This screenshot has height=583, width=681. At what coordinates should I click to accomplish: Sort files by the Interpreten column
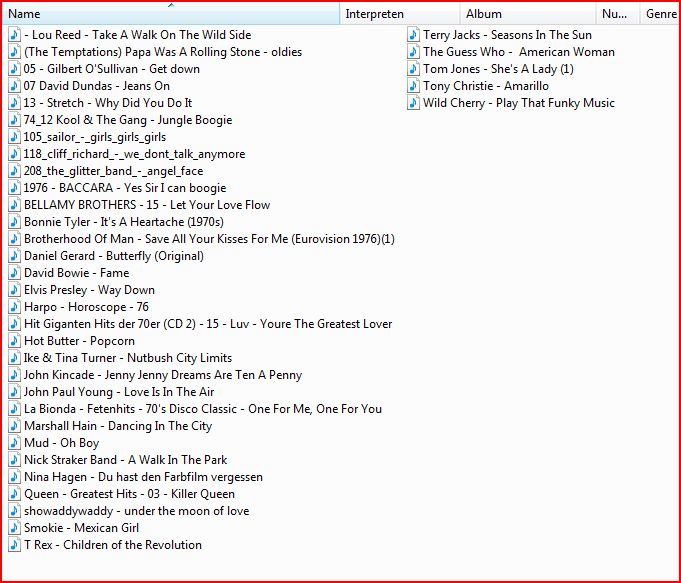point(400,14)
